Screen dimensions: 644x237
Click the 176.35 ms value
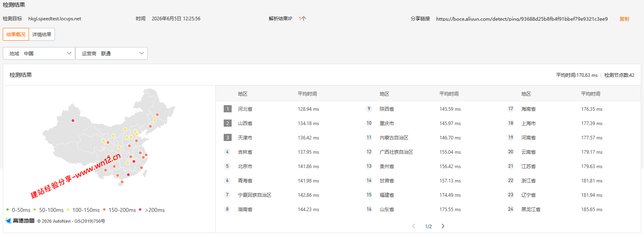(592, 109)
